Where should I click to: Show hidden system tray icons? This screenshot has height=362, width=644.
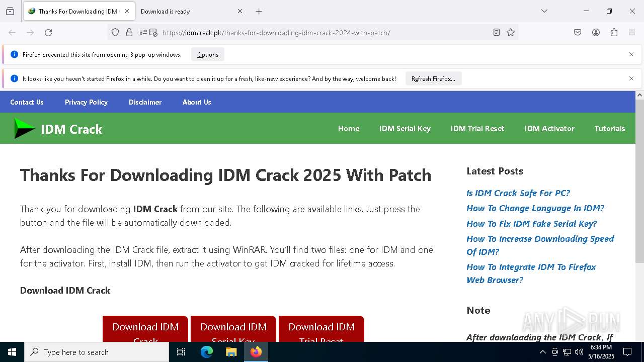(x=542, y=352)
